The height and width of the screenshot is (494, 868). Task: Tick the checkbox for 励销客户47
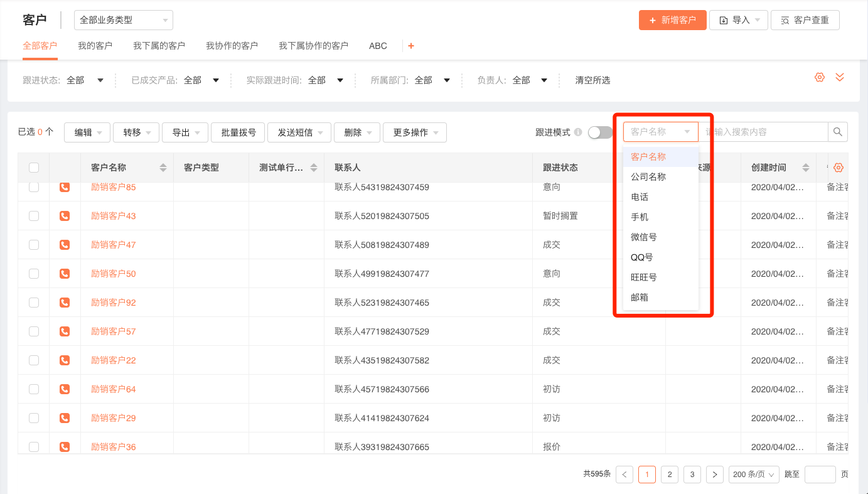[x=34, y=245]
